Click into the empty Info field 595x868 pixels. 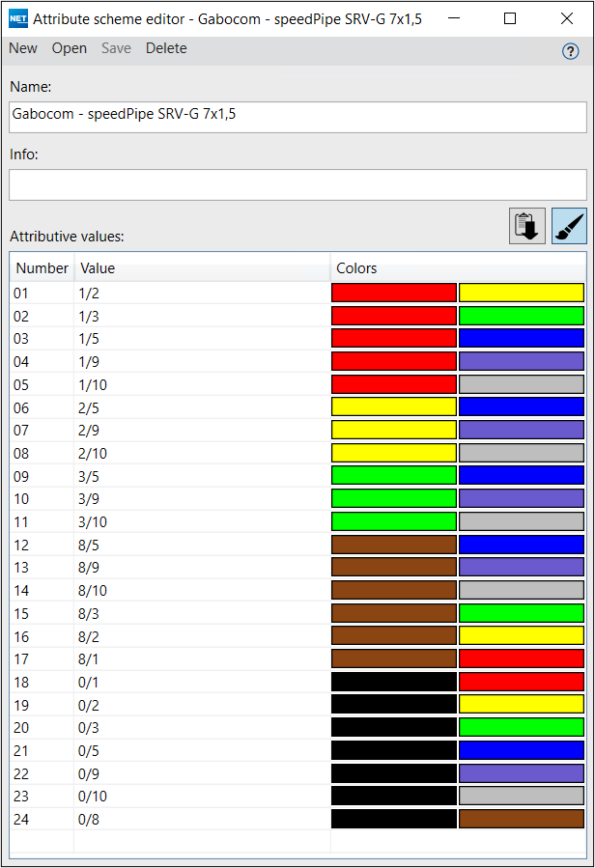297,184
